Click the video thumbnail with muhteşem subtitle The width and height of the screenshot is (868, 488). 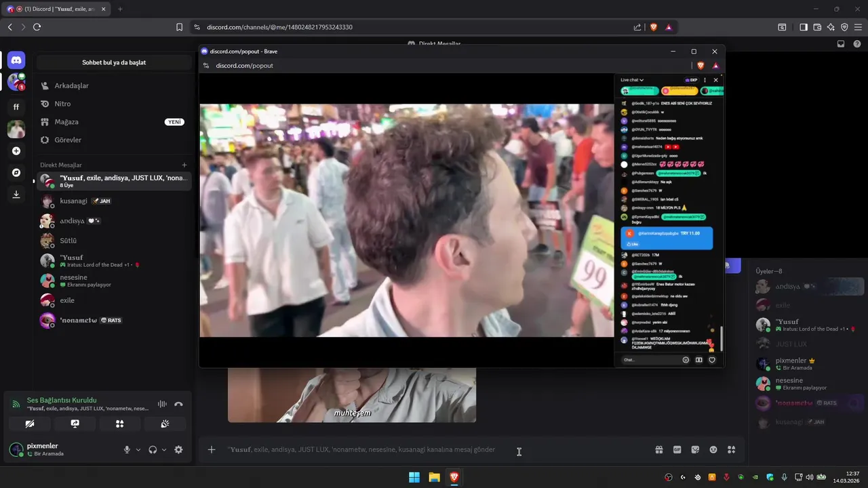pyautogui.click(x=351, y=395)
